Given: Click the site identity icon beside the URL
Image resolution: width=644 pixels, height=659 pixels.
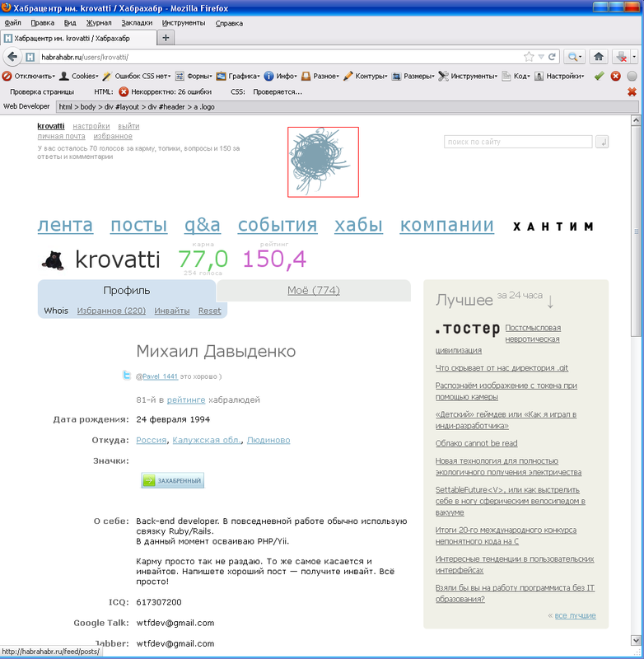Looking at the screenshot, I should coord(30,57).
